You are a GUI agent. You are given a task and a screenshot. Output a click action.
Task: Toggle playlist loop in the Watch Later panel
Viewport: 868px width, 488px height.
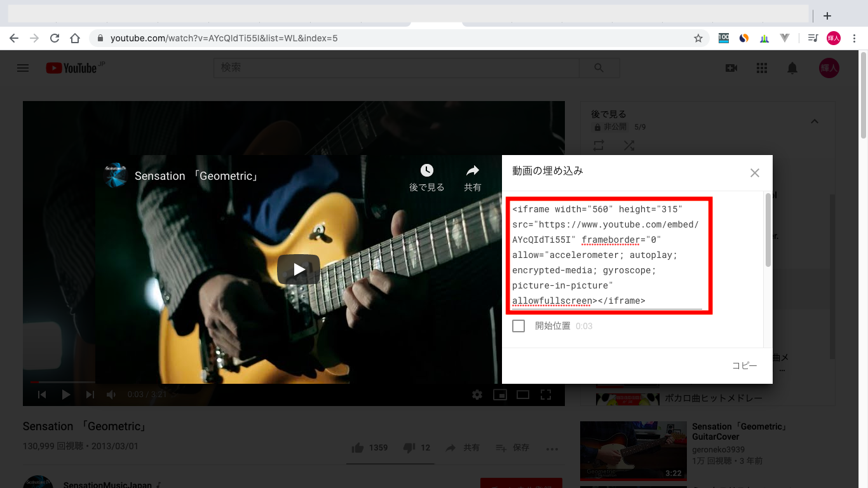pos(597,146)
